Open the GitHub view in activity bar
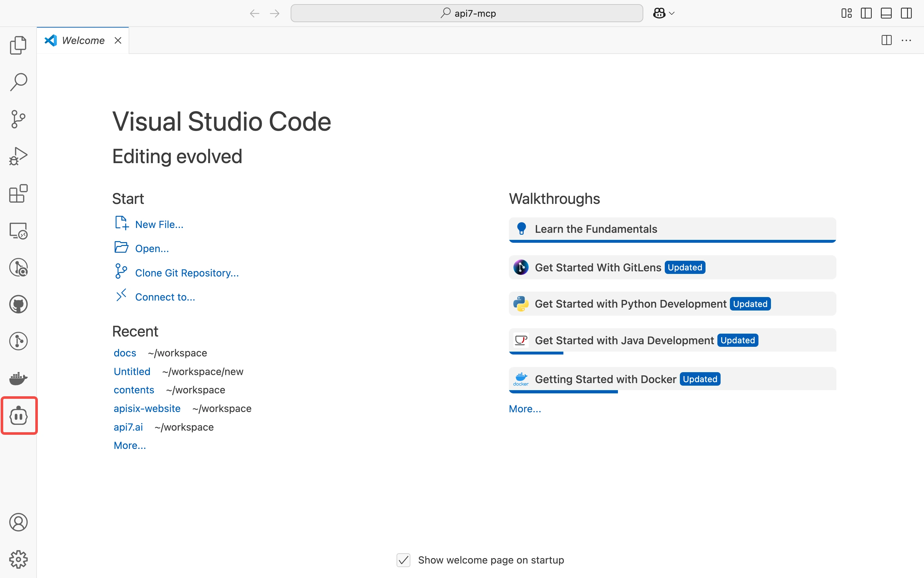This screenshot has width=924, height=578. [18, 304]
